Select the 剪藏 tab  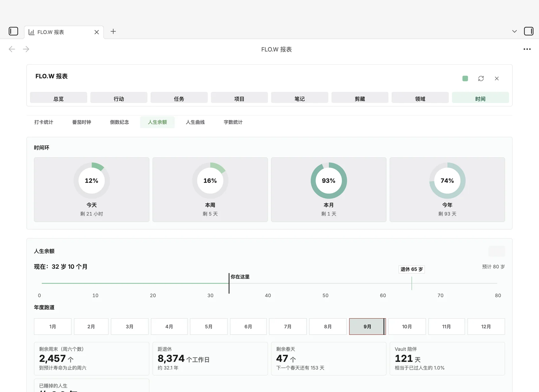[360, 97]
